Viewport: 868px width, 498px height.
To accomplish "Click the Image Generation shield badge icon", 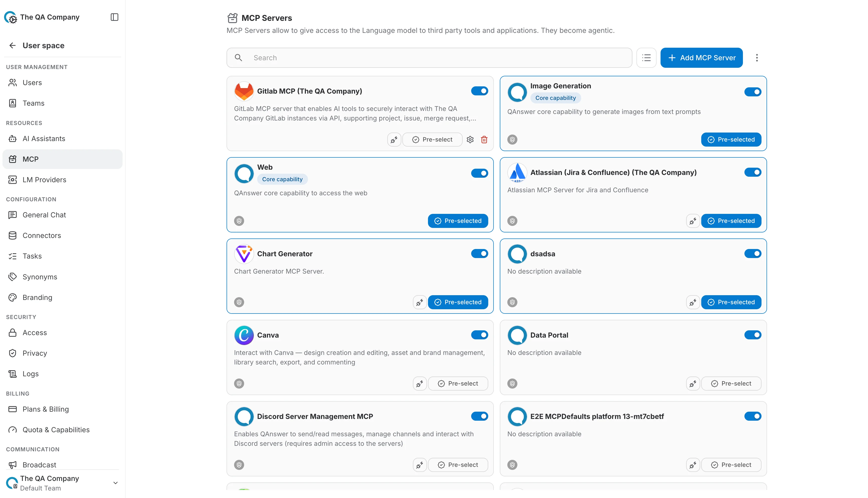I will (x=512, y=140).
